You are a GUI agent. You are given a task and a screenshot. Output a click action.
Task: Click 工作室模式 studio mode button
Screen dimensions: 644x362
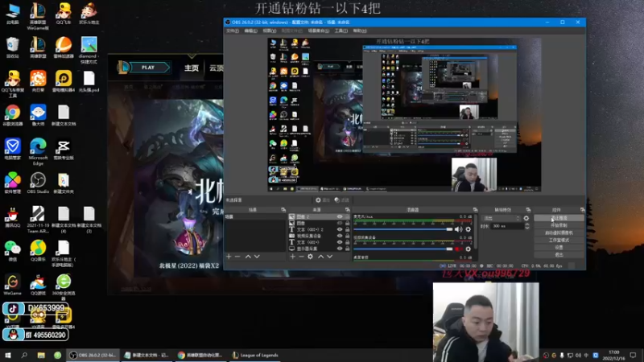pyautogui.click(x=559, y=240)
